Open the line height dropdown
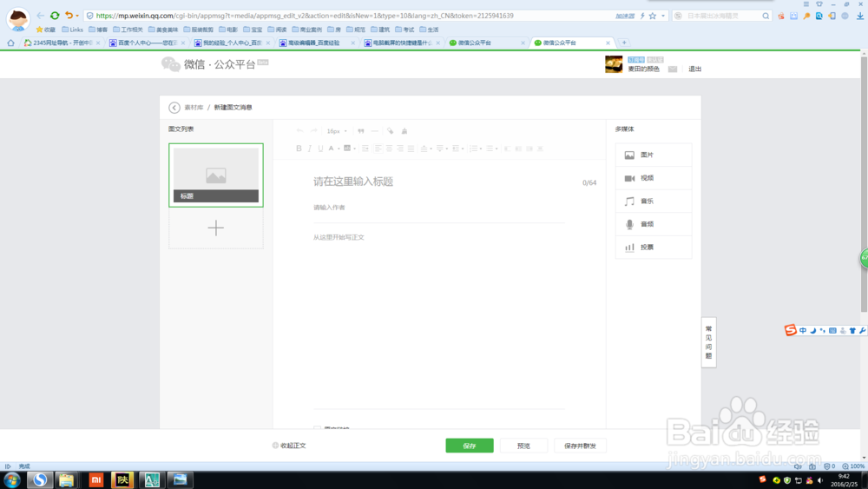 463,149
